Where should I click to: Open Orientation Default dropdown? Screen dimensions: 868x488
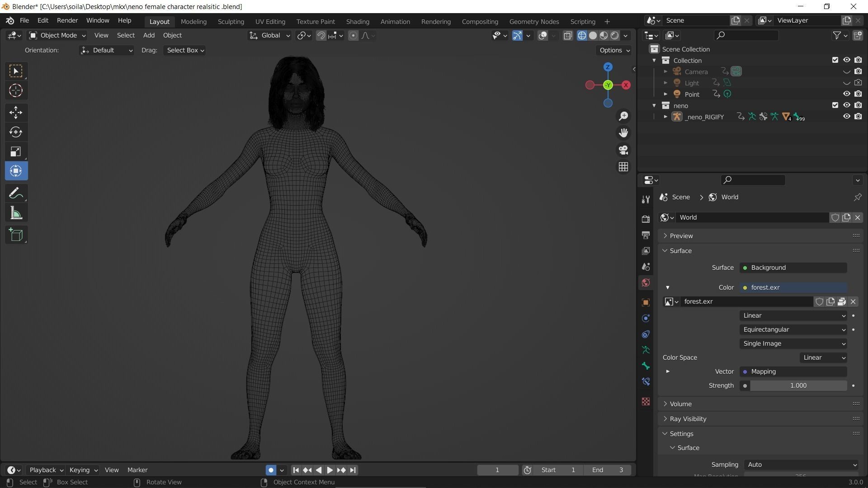[106, 50]
